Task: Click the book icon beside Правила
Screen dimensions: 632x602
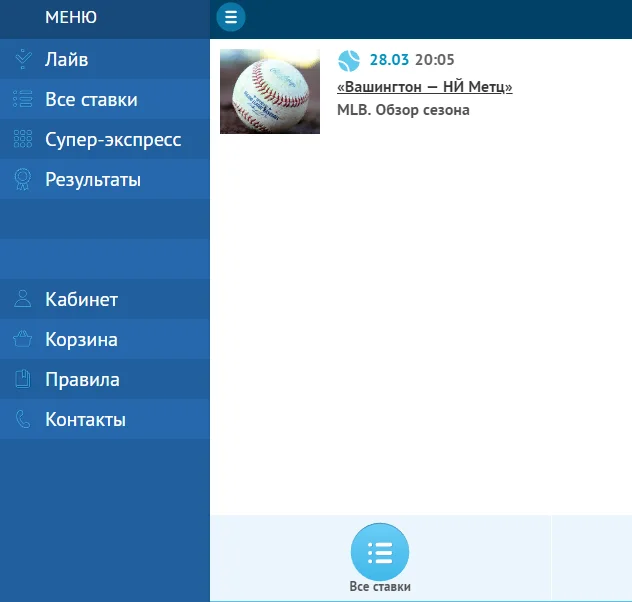Action: [23, 379]
